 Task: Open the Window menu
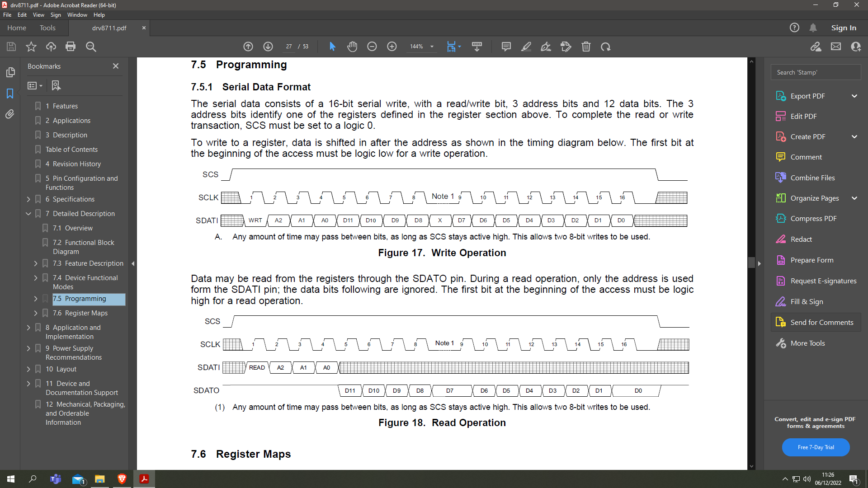(x=77, y=15)
